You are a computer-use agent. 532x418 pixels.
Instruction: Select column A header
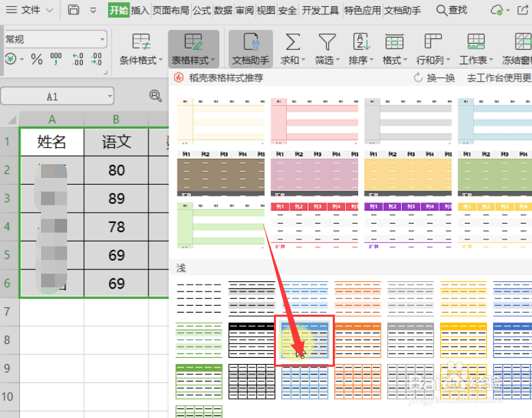(51, 119)
